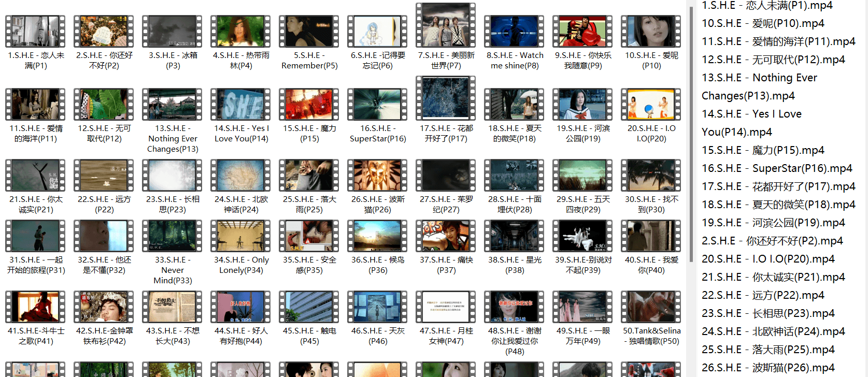Select list entry 23.S.H.E - 长相思(P23).mp4

click(768, 313)
